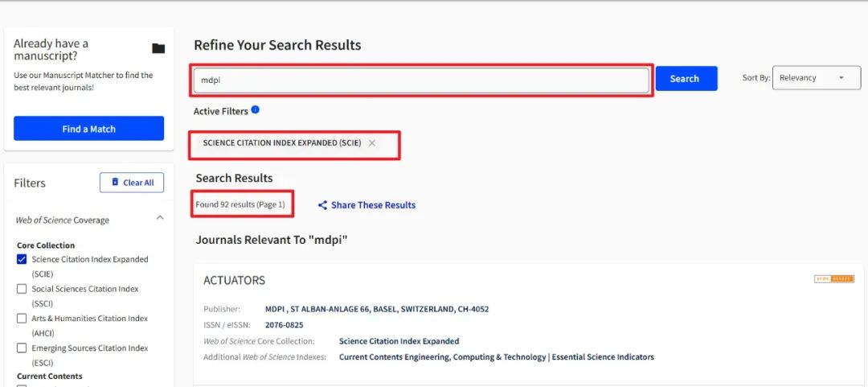Click the Science Citation Index Expanded chip label
Screen dimensions: 868x387
(282, 143)
